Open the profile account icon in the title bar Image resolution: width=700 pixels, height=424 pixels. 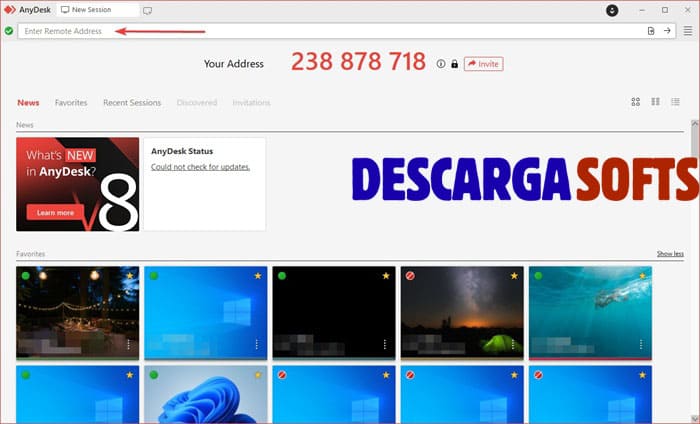click(x=612, y=10)
